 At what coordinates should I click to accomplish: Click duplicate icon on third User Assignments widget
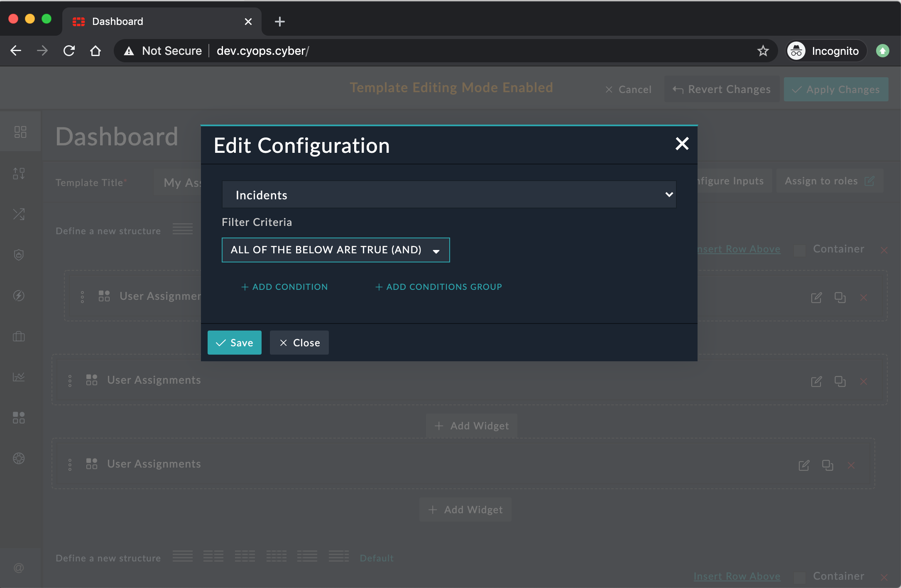click(x=828, y=465)
